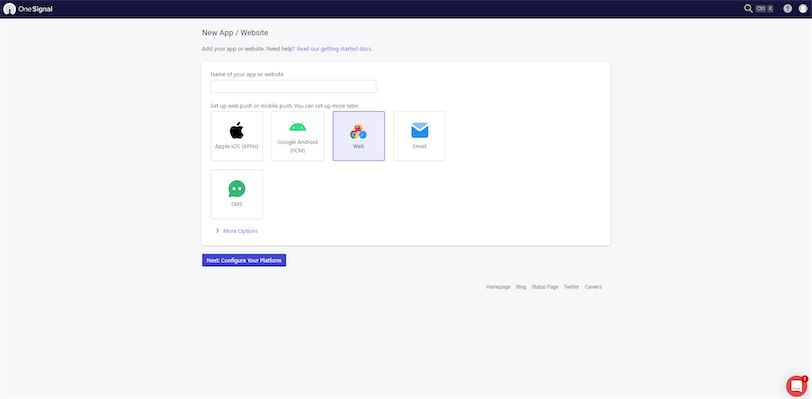Open the Blog footer link
The width and height of the screenshot is (812, 399).
(x=521, y=287)
